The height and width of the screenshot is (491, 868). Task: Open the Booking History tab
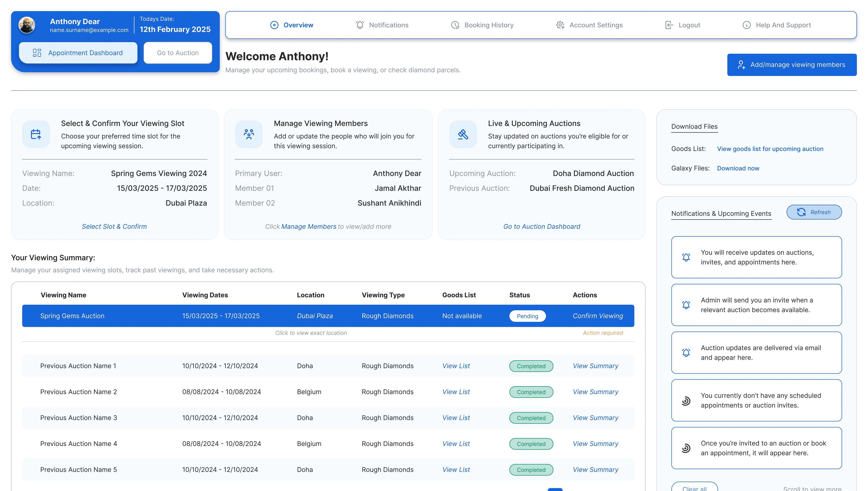point(482,25)
